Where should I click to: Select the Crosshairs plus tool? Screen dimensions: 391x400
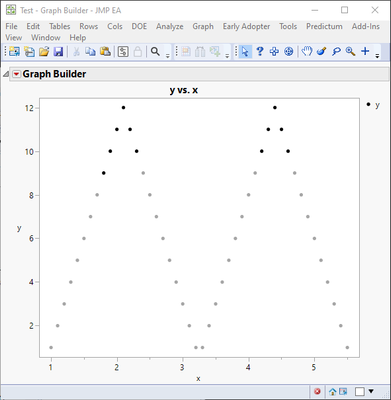(365, 51)
